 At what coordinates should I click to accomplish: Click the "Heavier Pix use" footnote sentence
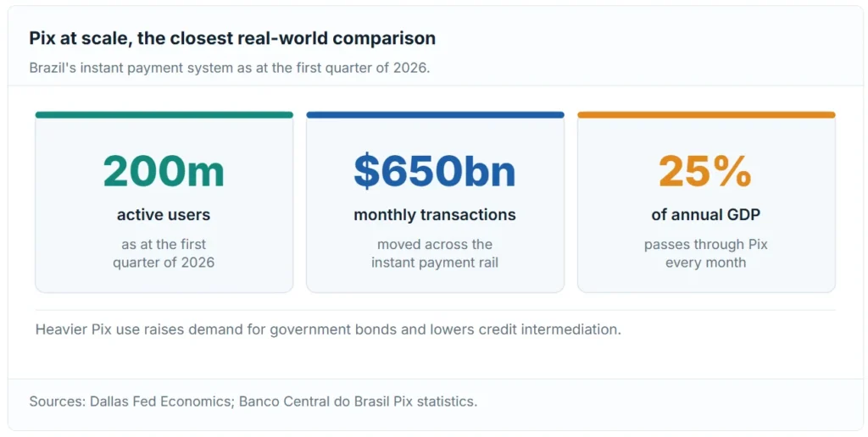point(328,329)
